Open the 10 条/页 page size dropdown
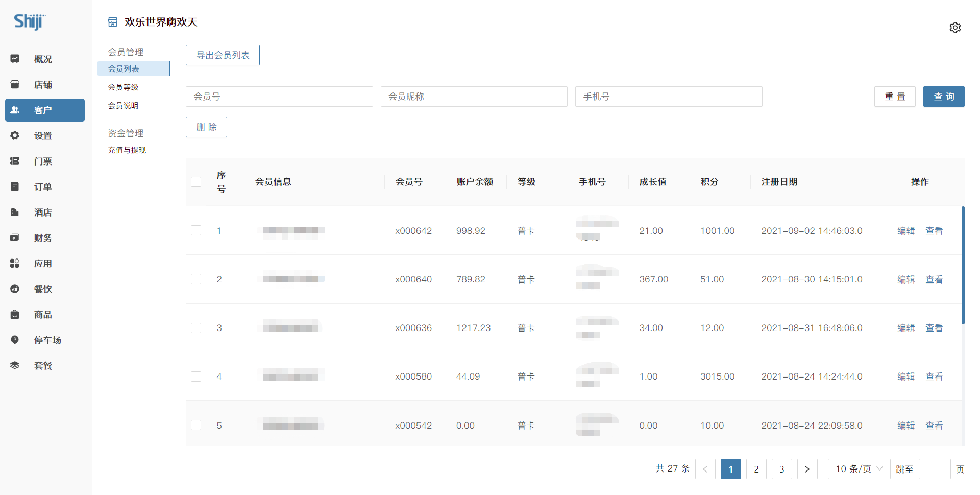Viewport: 980px width, 495px height. [x=859, y=469]
